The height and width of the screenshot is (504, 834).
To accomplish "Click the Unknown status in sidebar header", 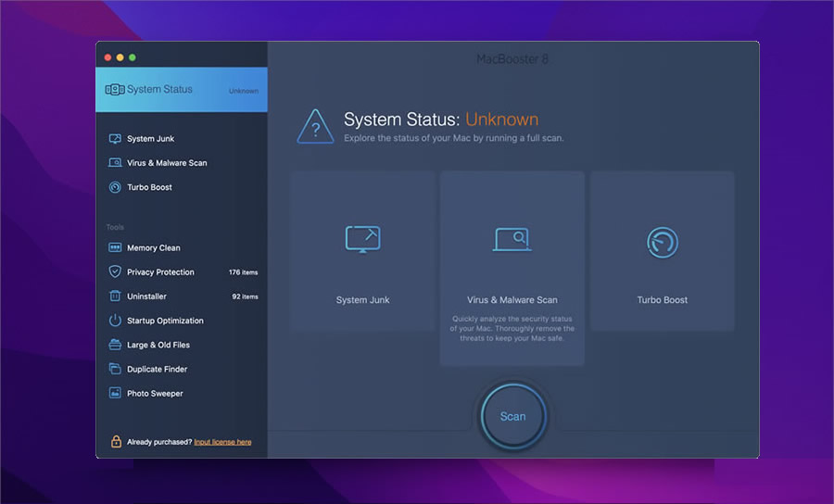I will click(x=244, y=91).
